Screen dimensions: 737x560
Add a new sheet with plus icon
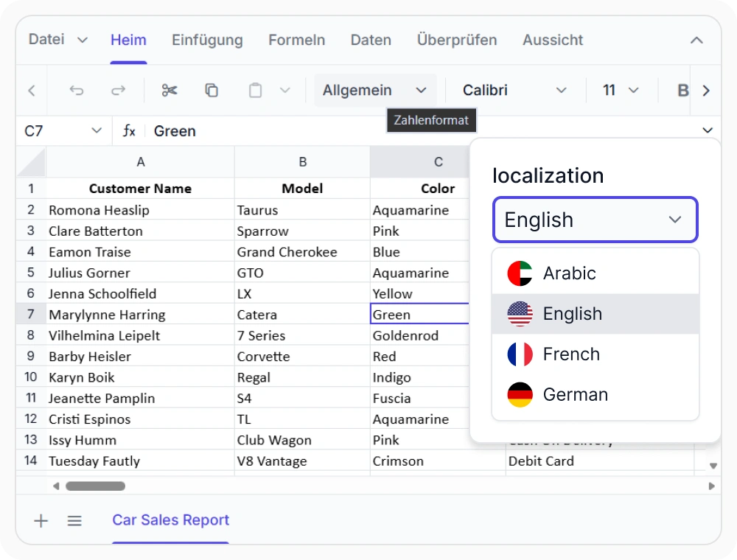41,520
